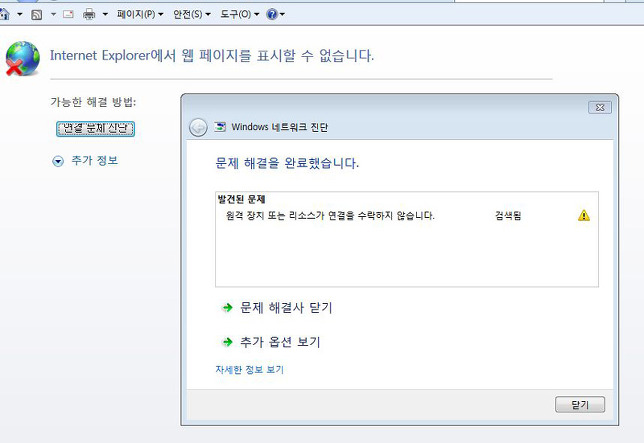The image size is (644, 443).
Task: Open the RSS feeds dropdown arrow
Action: pos(53,14)
